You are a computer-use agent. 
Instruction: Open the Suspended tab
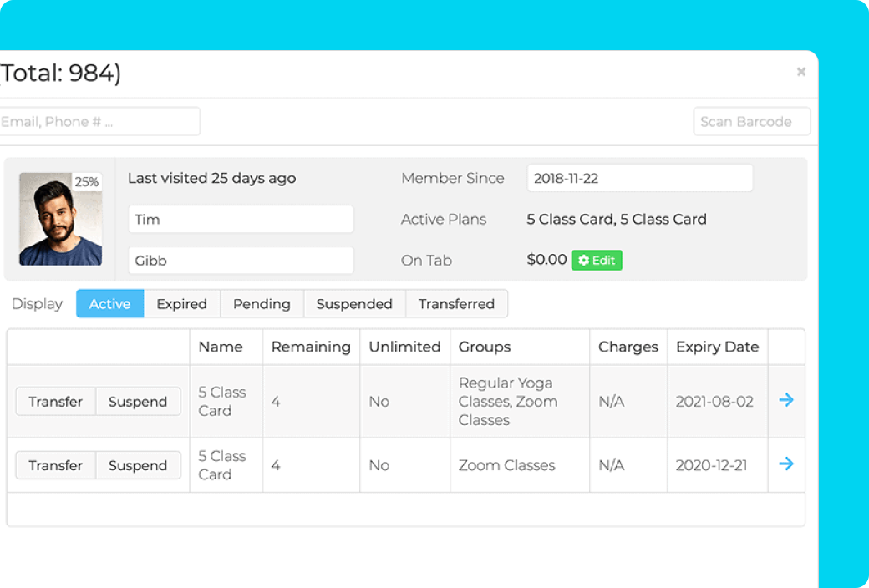coord(354,304)
